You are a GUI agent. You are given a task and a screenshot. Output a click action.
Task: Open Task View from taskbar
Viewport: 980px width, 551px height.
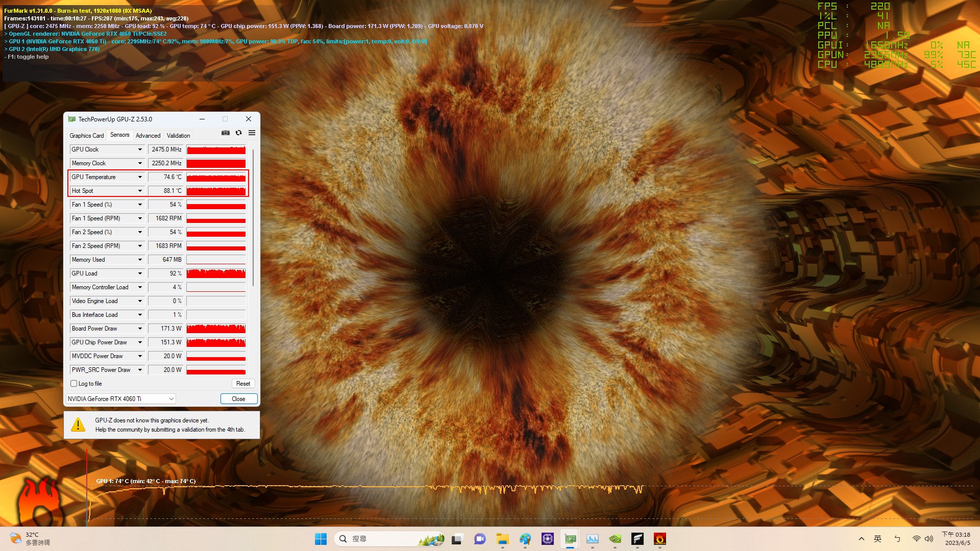[457, 539]
